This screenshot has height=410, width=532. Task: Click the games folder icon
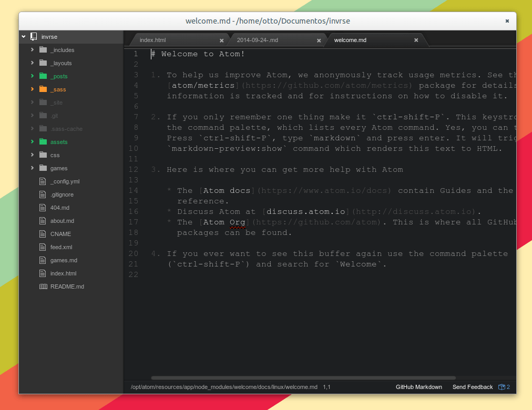pos(43,168)
